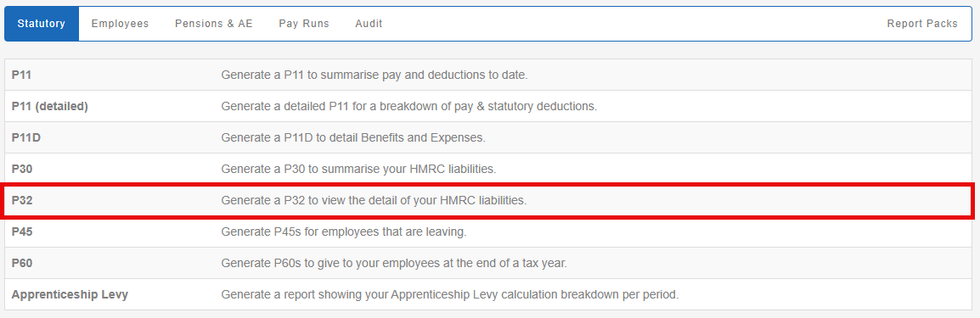Open Report Packs
Image resolution: width=980 pixels, height=318 pixels.
click(922, 24)
